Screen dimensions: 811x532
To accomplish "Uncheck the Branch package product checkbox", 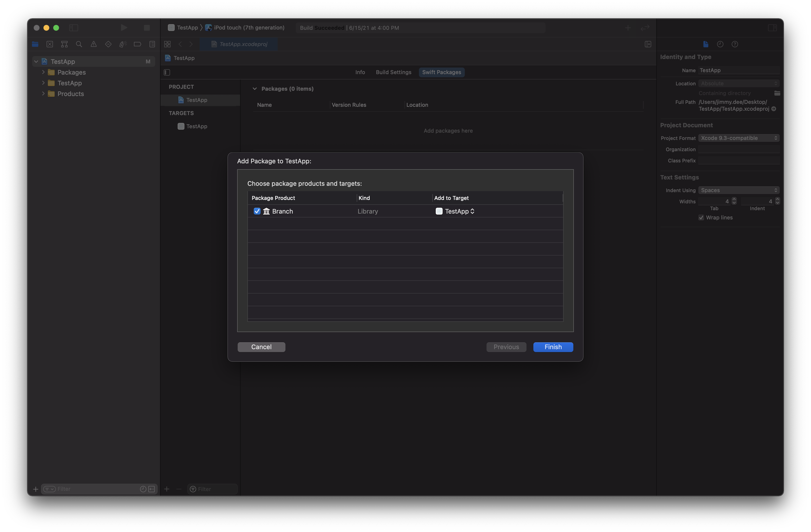I will click(x=257, y=211).
